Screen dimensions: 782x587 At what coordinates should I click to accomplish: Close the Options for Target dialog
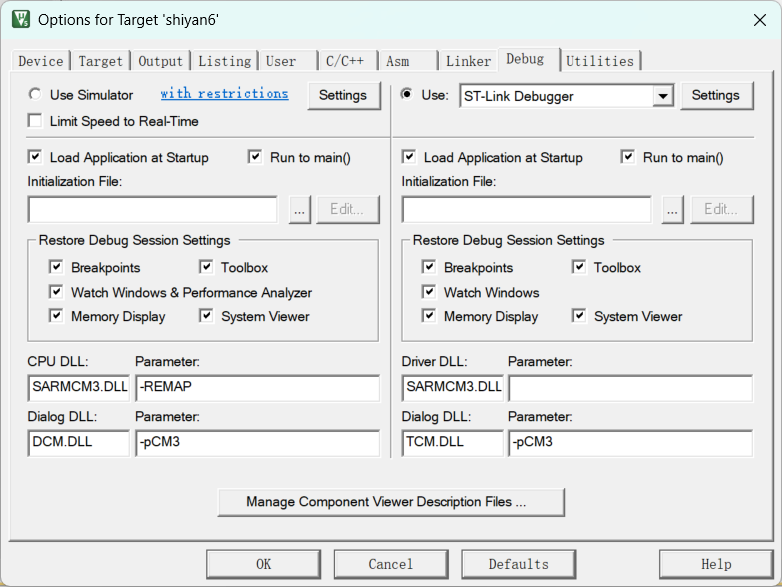click(760, 20)
